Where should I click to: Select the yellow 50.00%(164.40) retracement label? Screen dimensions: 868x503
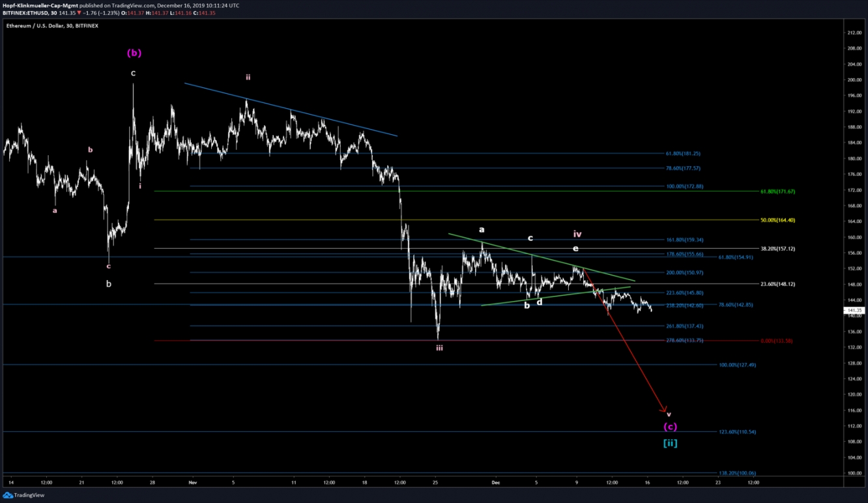[x=777, y=220]
